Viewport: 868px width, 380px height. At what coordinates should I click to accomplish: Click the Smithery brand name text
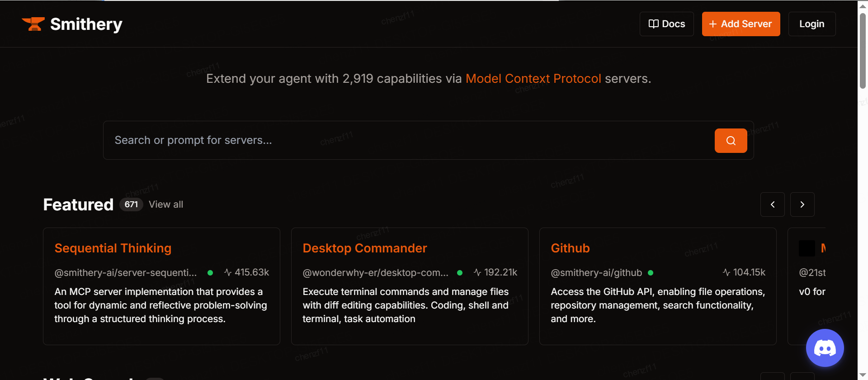pyautogui.click(x=86, y=24)
